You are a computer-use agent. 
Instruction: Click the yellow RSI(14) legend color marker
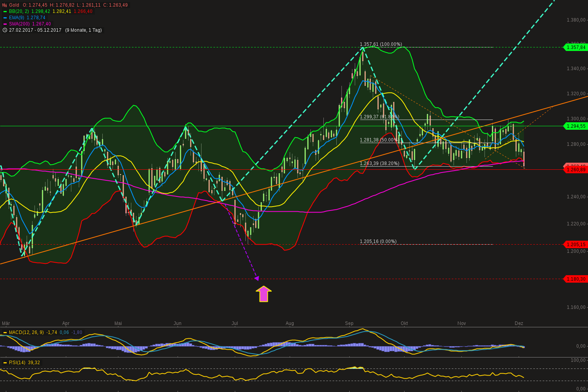[x=5, y=363]
